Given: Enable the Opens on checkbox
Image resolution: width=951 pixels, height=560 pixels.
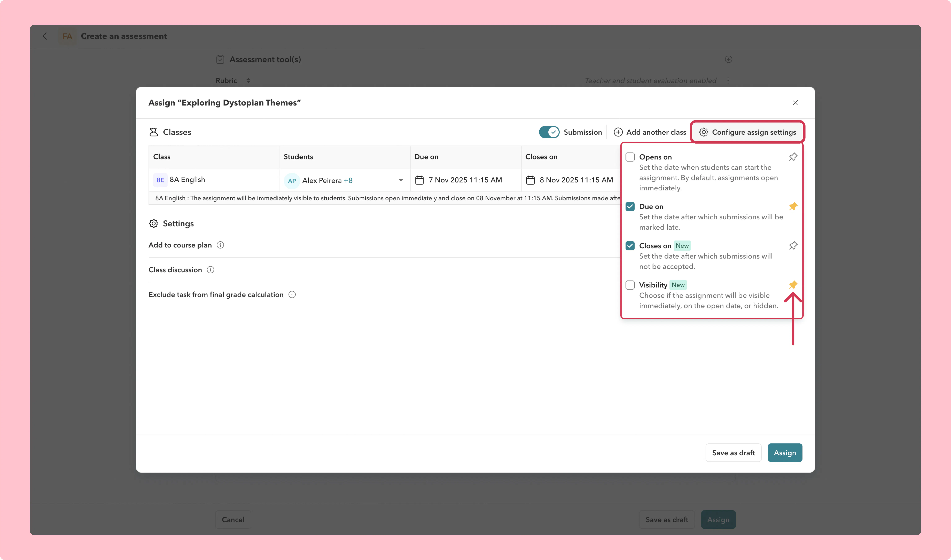Looking at the screenshot, I should [630, 157].
